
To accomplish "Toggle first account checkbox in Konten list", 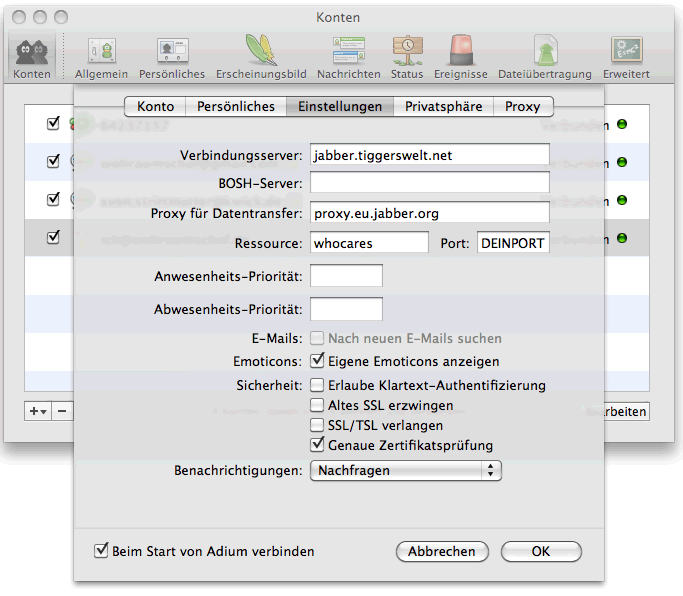I will point(53,123).
